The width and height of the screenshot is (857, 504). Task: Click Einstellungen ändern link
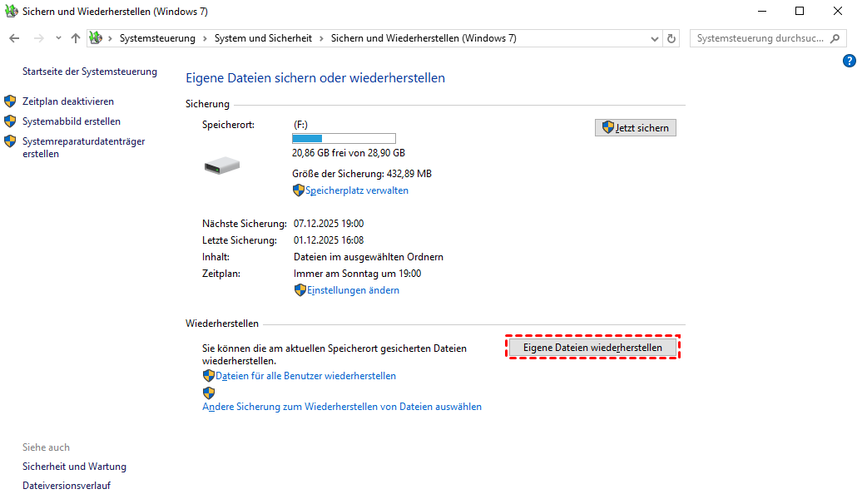(x=353, y=290)
